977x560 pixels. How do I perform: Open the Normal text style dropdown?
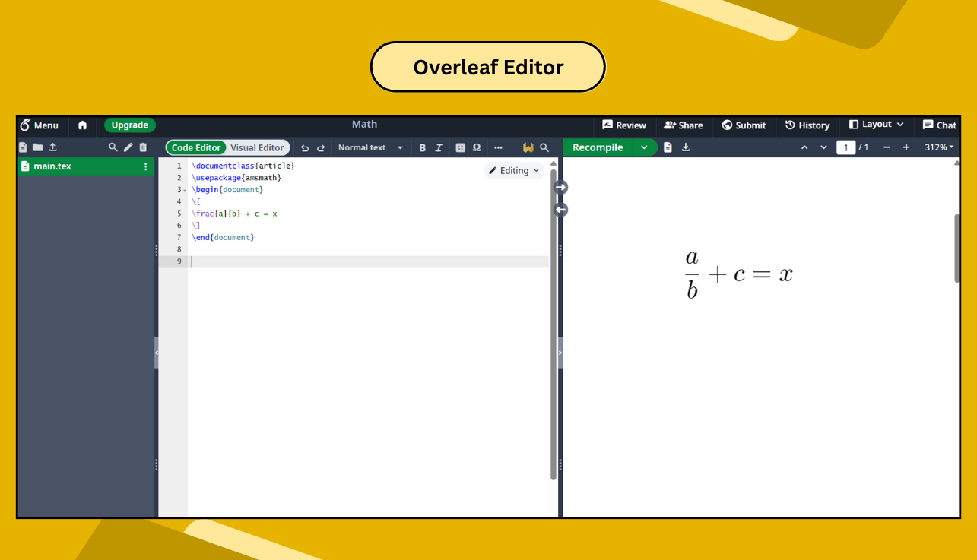(370, 147)
